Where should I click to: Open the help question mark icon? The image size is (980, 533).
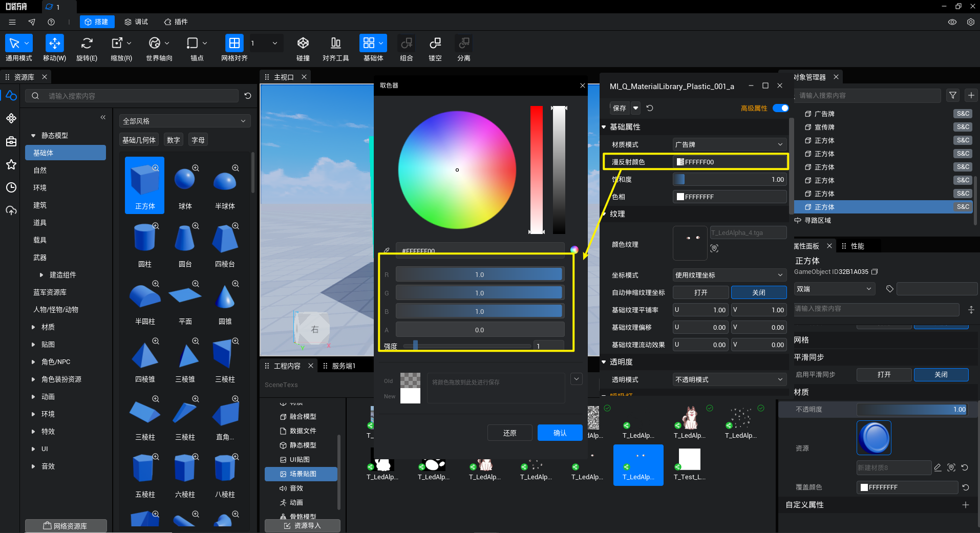[51, 22]
